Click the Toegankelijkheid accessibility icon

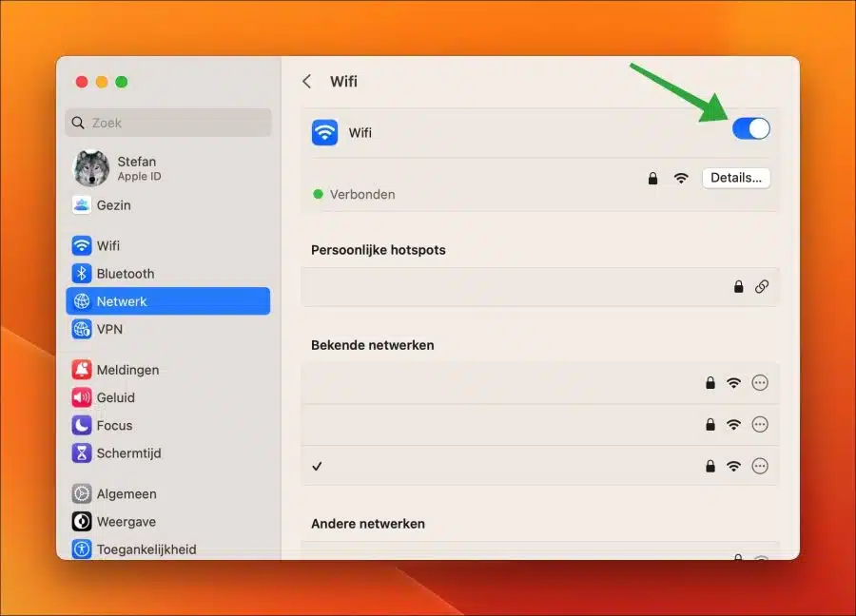(82, 549)
